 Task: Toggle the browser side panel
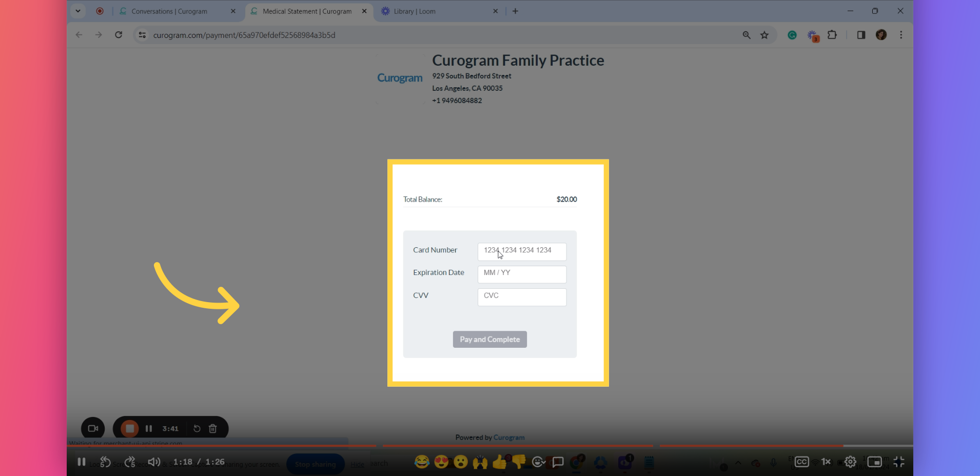[861, 35]
